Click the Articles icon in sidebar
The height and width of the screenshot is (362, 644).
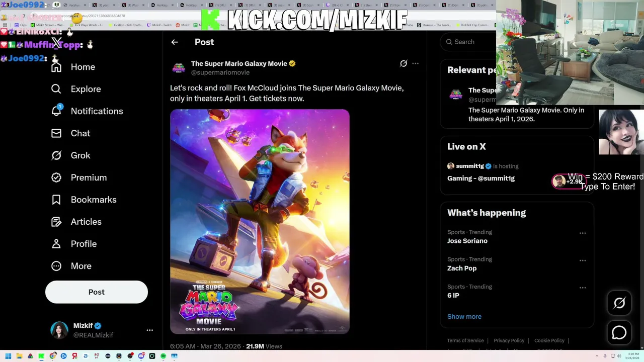[x=56, y=222]
